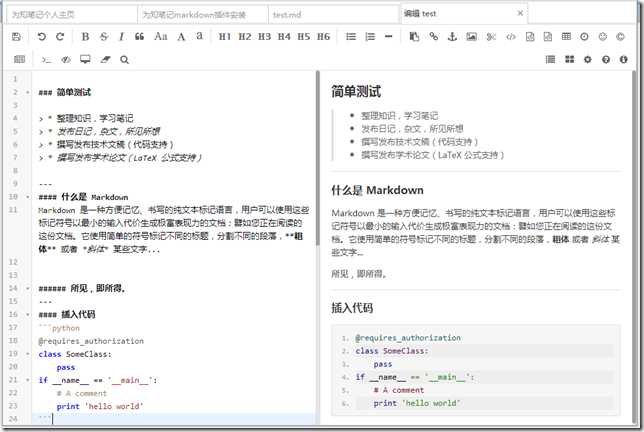Collapse the fold at line 21 if-statement
The width and height of the screenshot is (644, 432).
pos(28,380)
